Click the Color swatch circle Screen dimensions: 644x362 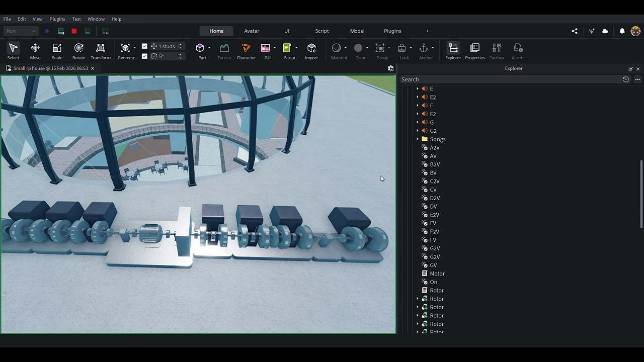pyautogui.click(x=358, y=48)
